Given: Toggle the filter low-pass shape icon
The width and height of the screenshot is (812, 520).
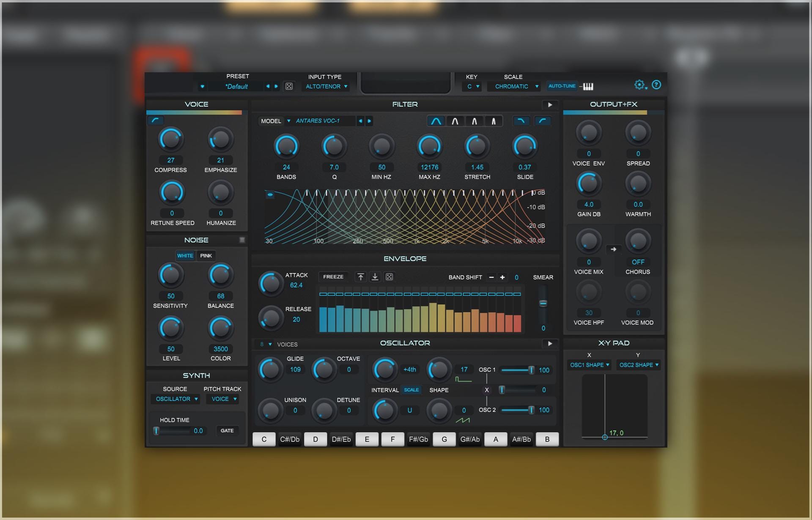Looking at the screenshot, I should coord(521,121).
